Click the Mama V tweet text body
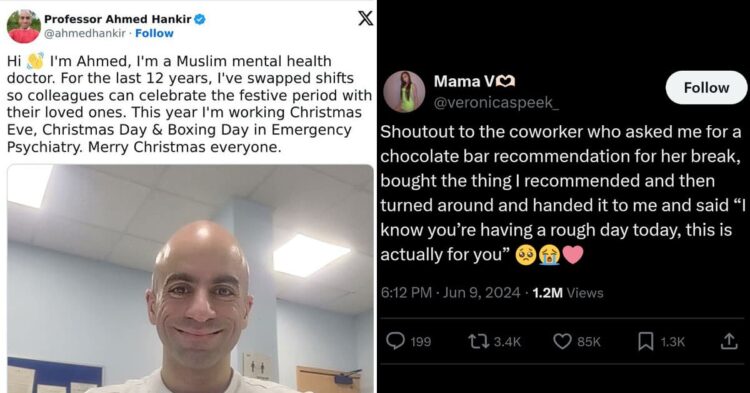This screenshot has width=750, height=393. 563,193
